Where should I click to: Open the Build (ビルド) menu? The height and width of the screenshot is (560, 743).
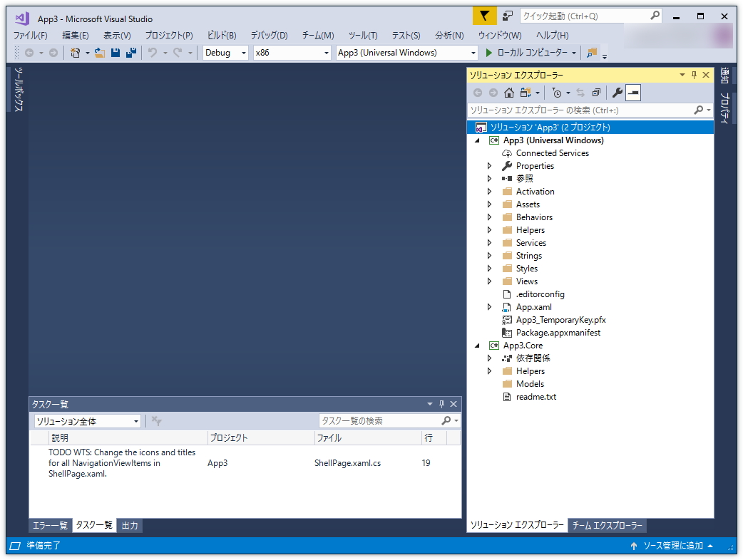[222, 36]
